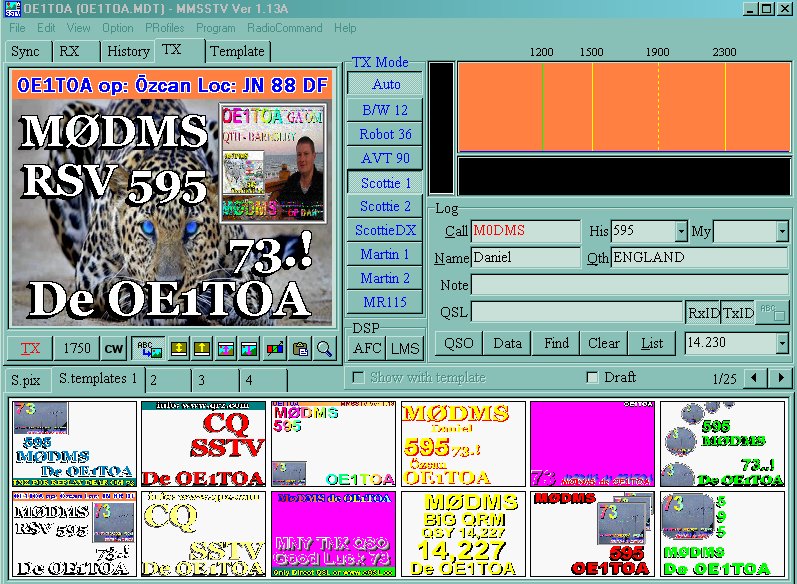Open the My report dropdown
This screenshot has width=797, height=584.
coord(781,231)
